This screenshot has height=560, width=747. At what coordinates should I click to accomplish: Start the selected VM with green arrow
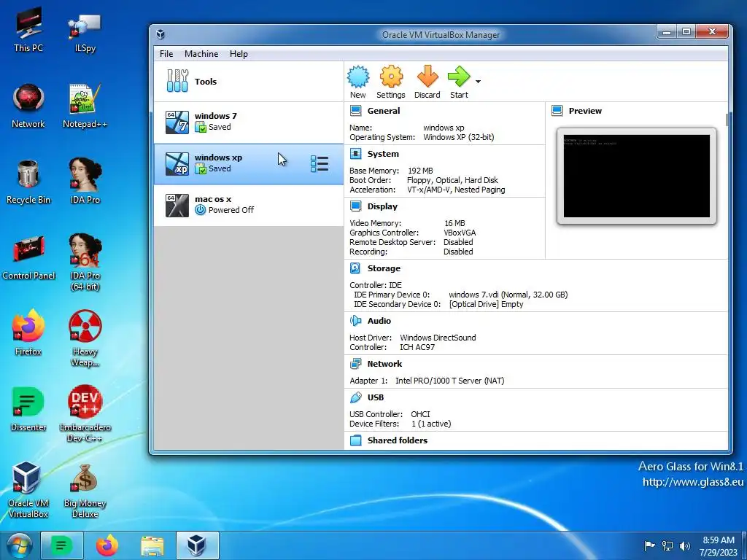click(459, 77)
